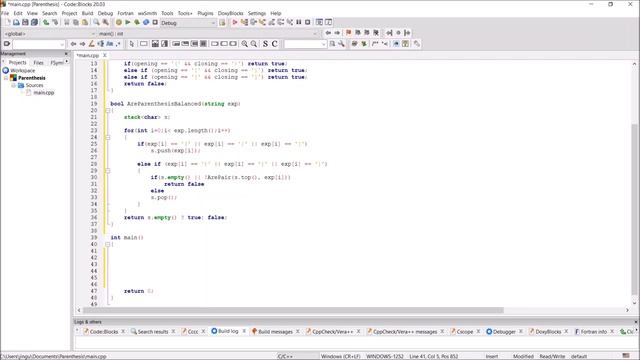
Task: Open Find dialog icon
Action: coord(96,22)
